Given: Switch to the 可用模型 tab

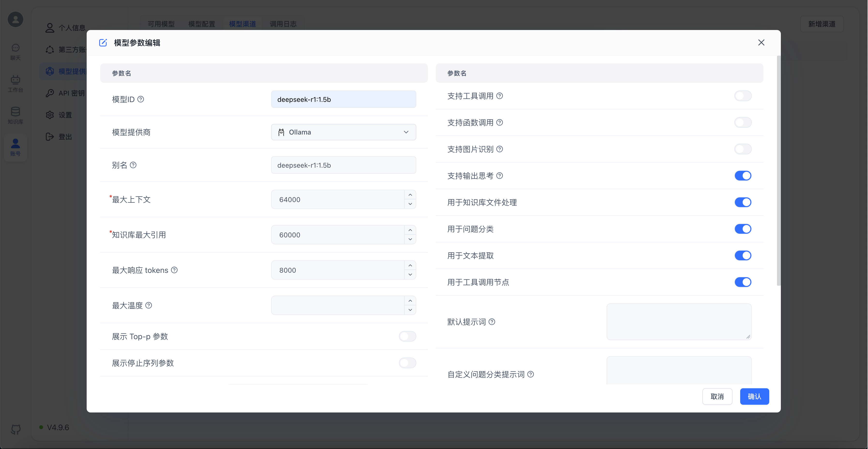Looking at the screenshot, I should (161, 24).
